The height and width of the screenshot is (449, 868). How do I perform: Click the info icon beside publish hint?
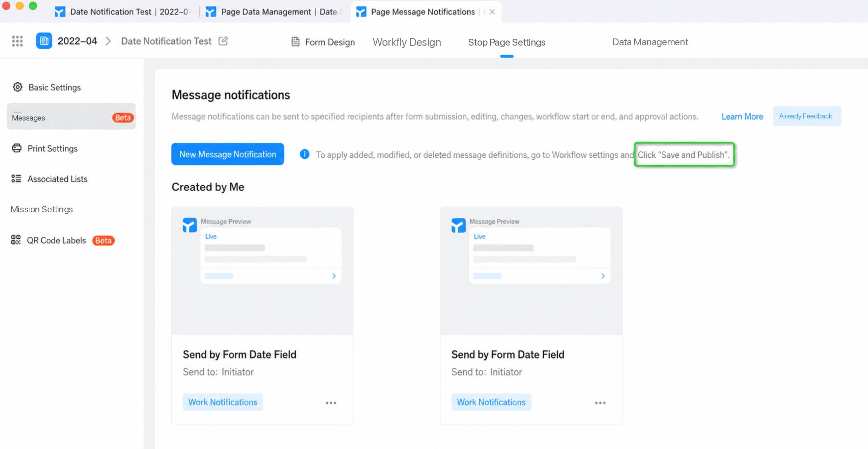pyautogui.click(x=305, y=154)
